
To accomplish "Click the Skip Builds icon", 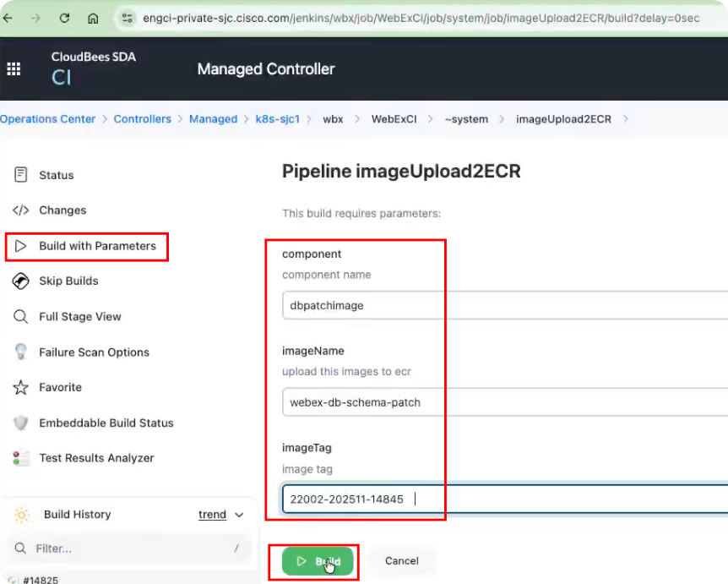I will [21, 281].
